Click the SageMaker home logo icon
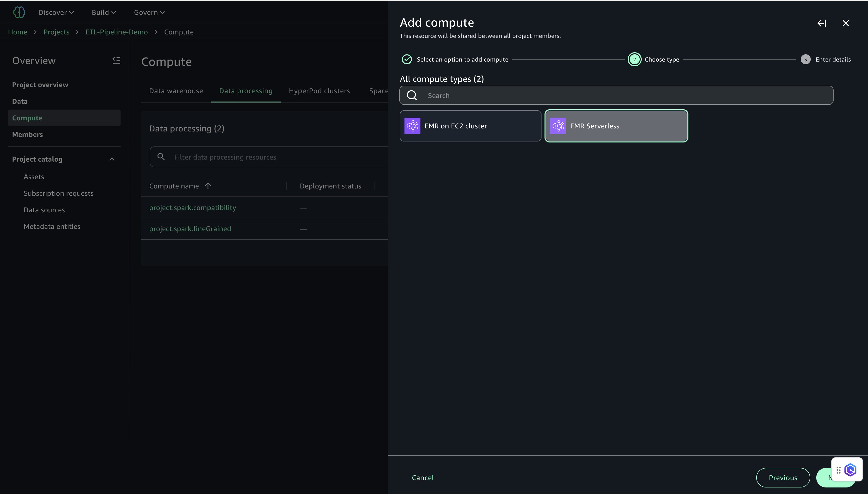The height and width of the screenshot is (494, 868). [19, 12]
